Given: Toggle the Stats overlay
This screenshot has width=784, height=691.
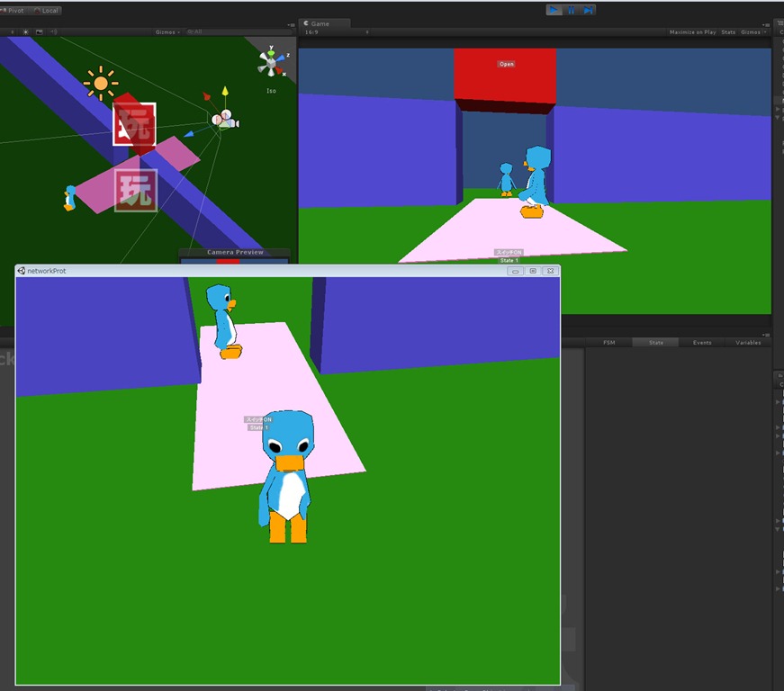Looking at the screenshot, I should [728, 32].
